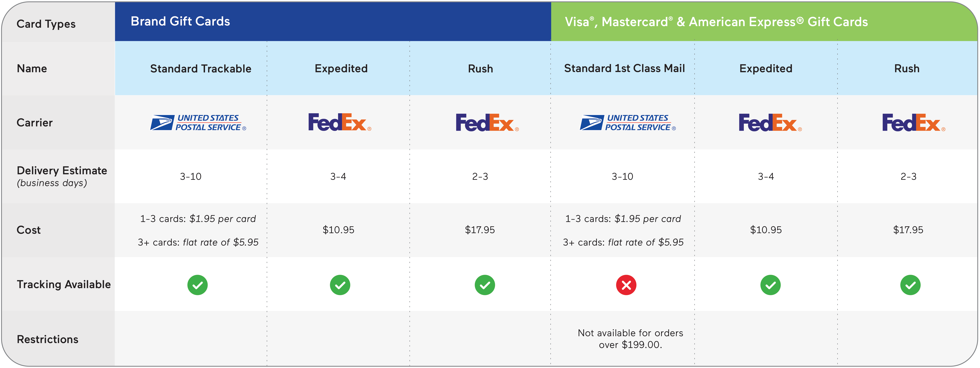Viewport: 980px width, 368px height.
Task: Click the $17.95 cost under Brand Rush
Action: tap(480, 230)
